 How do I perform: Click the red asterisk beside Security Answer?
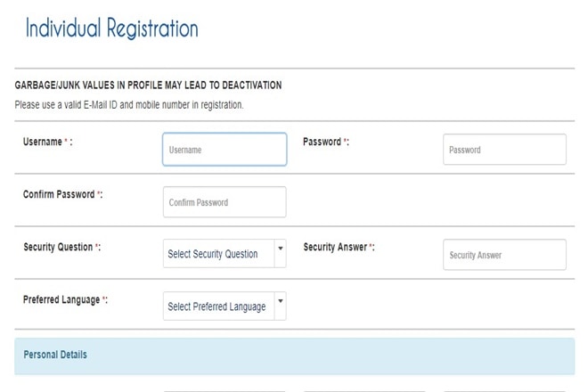pos(371,248)
